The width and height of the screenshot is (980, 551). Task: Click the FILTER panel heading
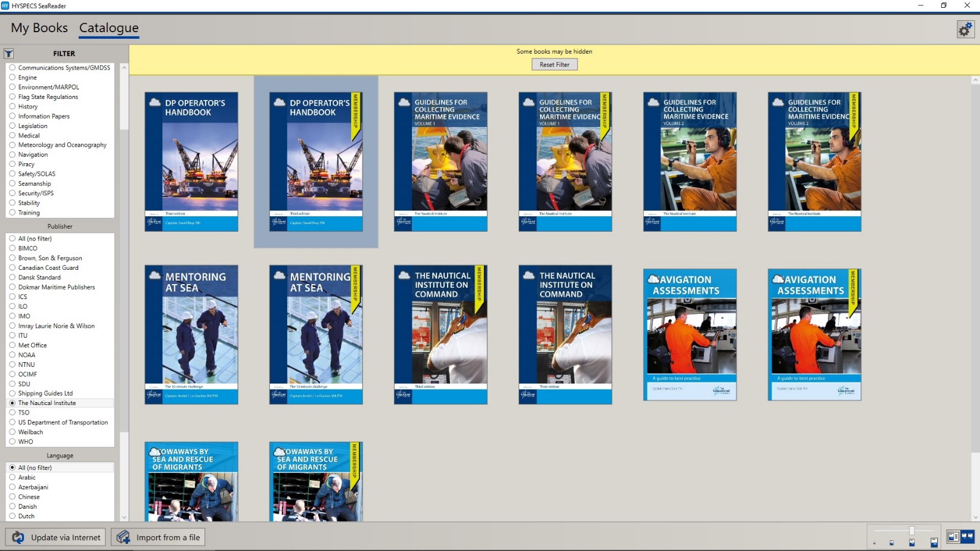pyautogui.click(x=64, y=53)
